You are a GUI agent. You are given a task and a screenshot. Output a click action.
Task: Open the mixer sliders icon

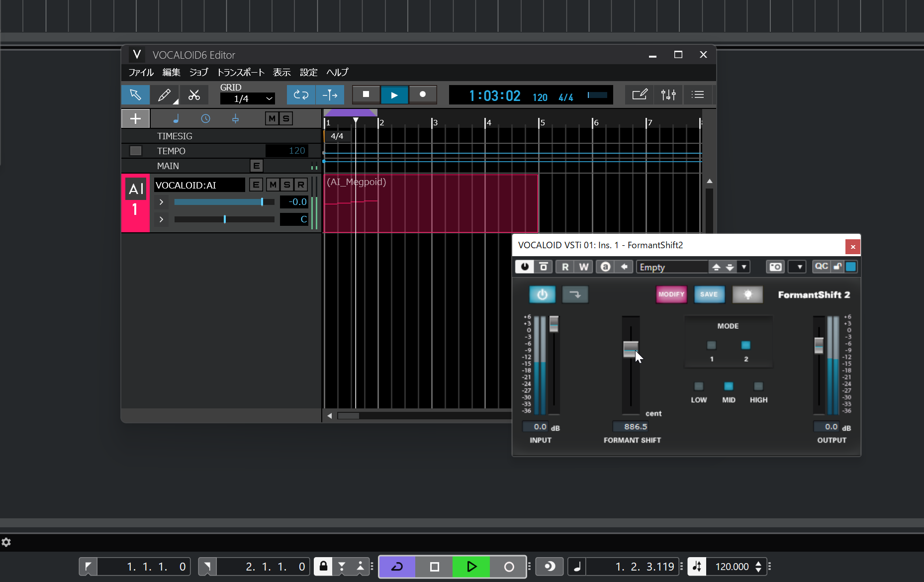[668, 95]
